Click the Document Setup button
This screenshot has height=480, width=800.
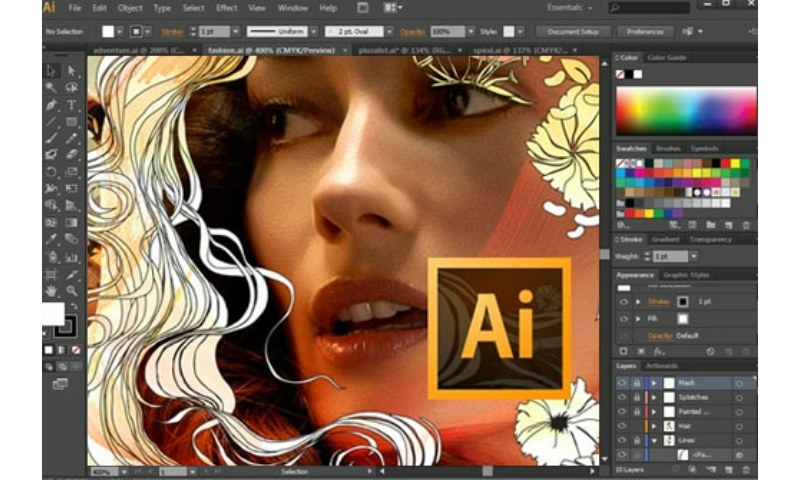coord(573,32)
